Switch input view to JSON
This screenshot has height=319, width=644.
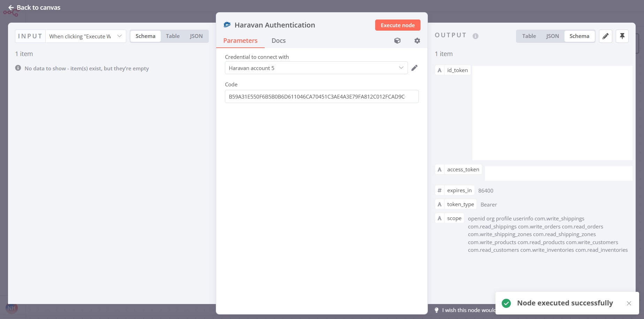[196, 36]
